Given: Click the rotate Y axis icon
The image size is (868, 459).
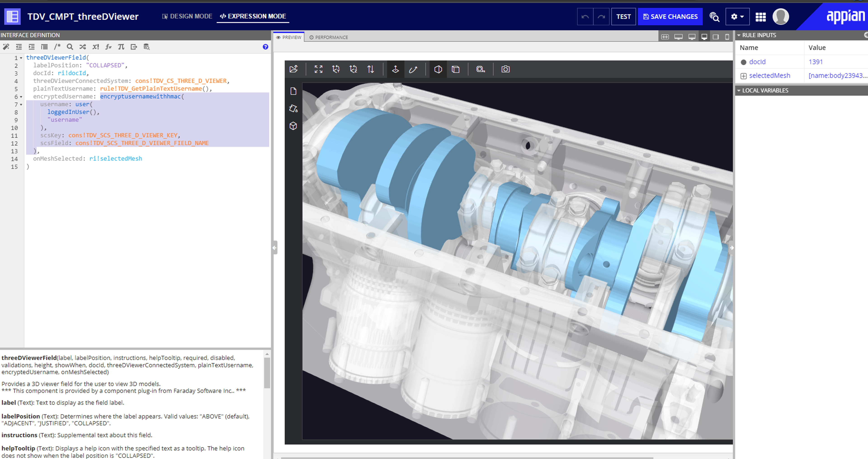Looking at the screenshot, I should click(x=336, y=69).
